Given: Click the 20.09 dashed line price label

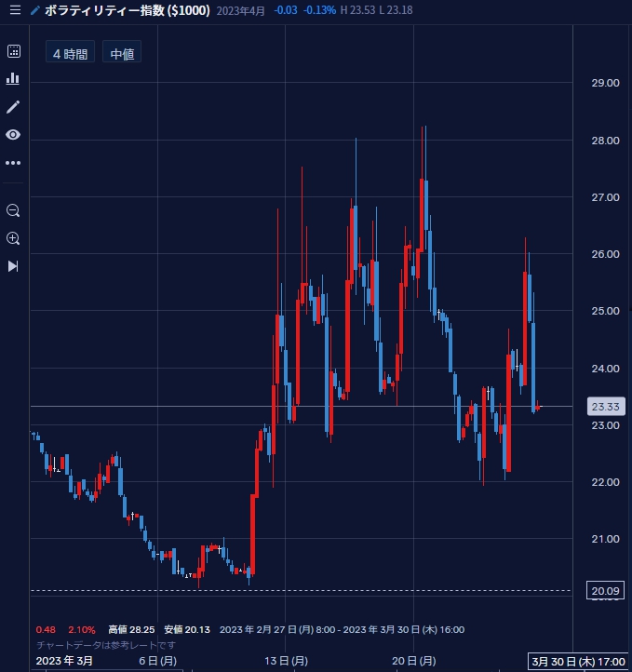Looking at the screenshot, I should point(605,590).
